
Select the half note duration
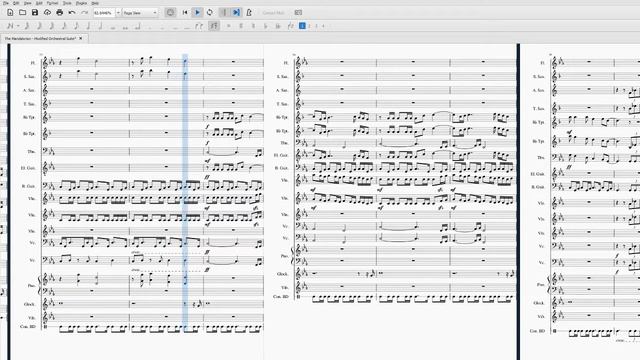101,26
